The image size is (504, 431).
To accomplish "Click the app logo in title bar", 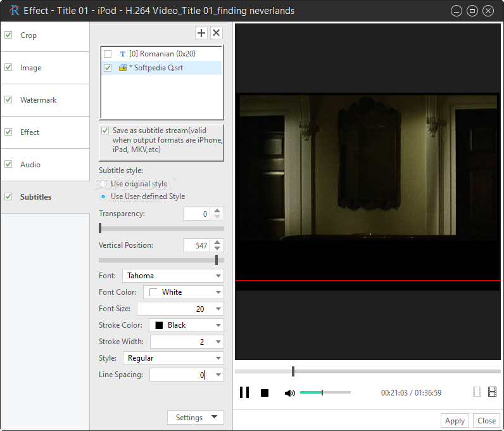I will pyautogui.click(x=14, y=11).
